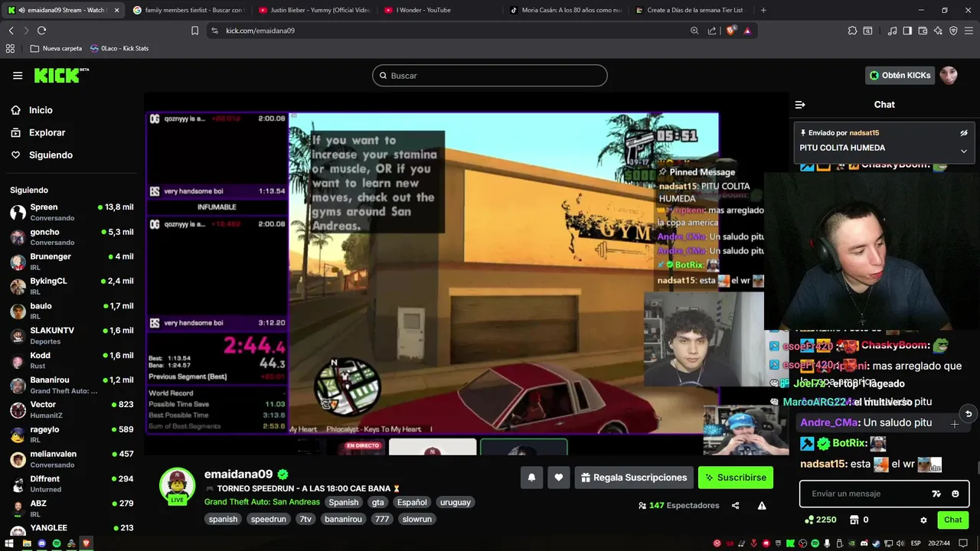This screenshot has width=980, height=551.
Task: Open BykingCL's channel in following list
Action: 72,286
